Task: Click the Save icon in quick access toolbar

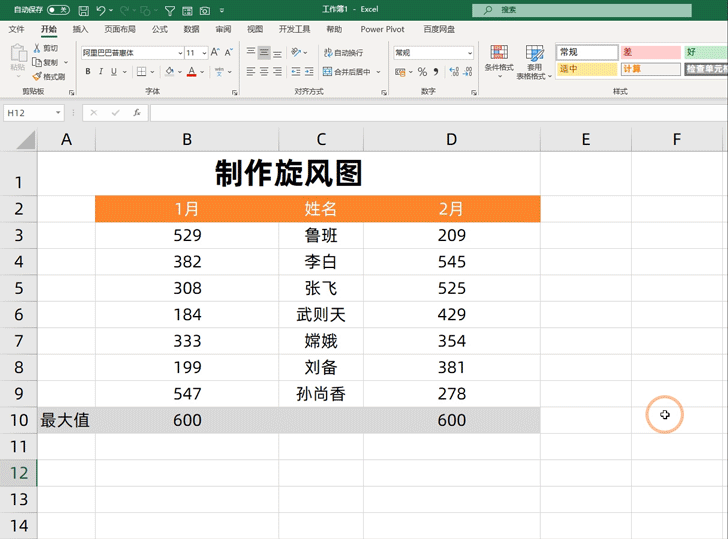Action: [84, 10]
